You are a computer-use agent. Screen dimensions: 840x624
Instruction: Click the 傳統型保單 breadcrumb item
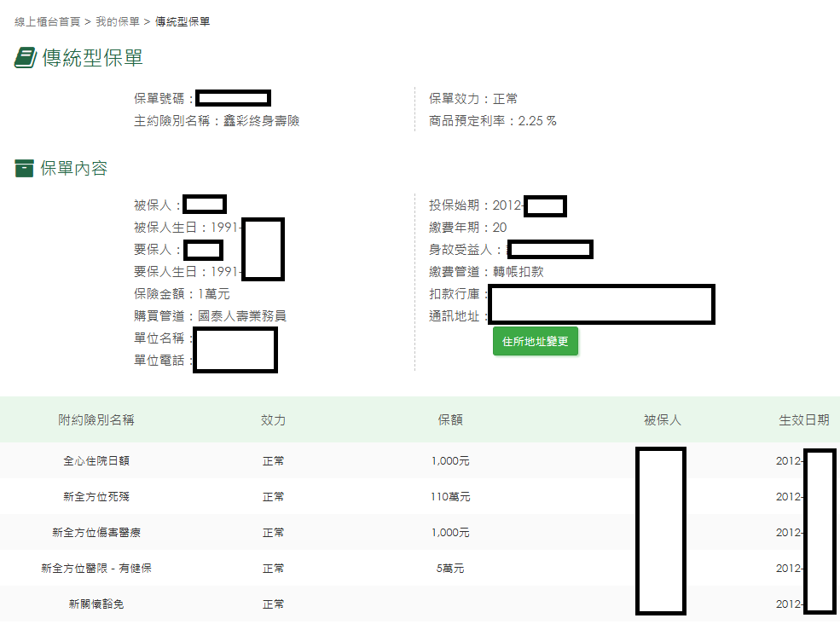click(182, 21)
